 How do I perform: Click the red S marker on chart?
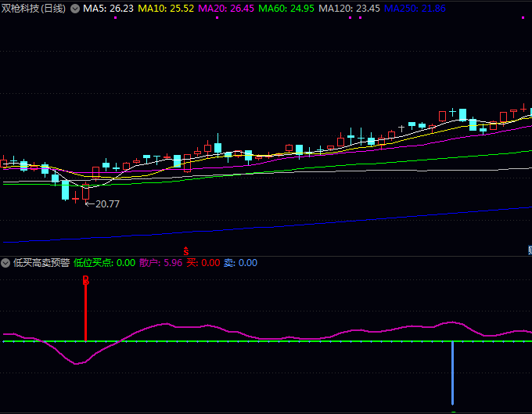coord(186,250)
